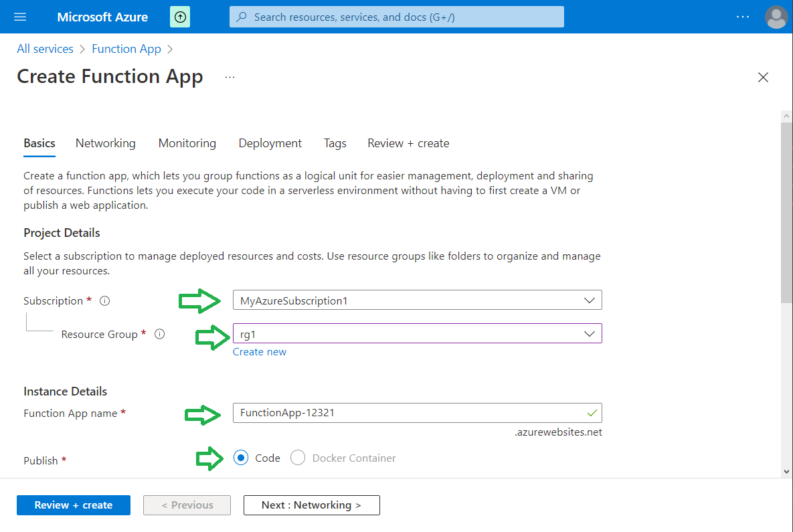
Task: Open the top bar more options ellipsis
Action: point(742,17)
